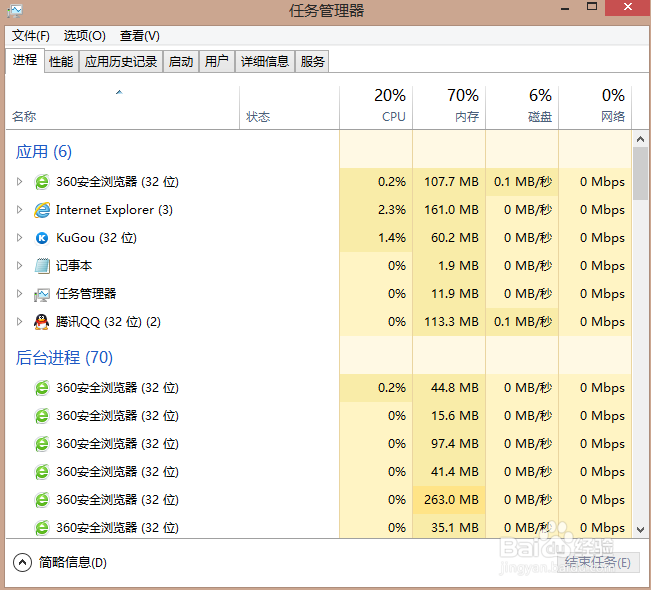Open the 选项(O) menu

click(x=85, y=36)
